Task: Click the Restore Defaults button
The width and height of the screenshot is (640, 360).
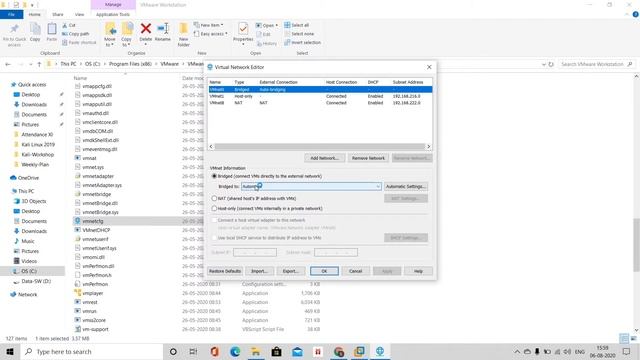Action: 225,271
